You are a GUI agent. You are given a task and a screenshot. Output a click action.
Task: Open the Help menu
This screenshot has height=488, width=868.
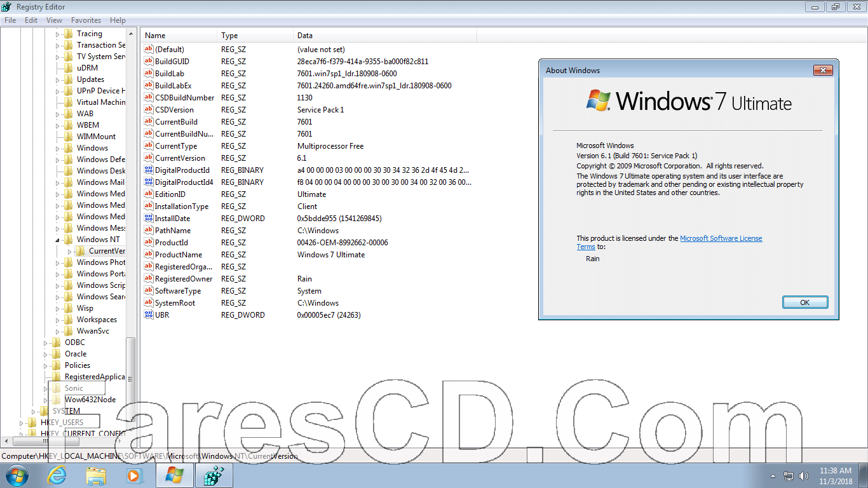click(118, 20)
